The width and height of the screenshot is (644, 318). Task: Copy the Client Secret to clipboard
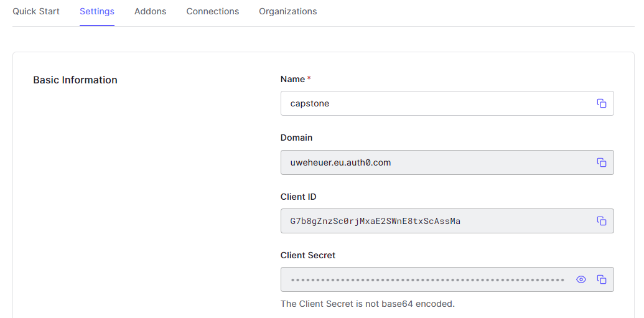pyautogui.click(x=601, y=279)
